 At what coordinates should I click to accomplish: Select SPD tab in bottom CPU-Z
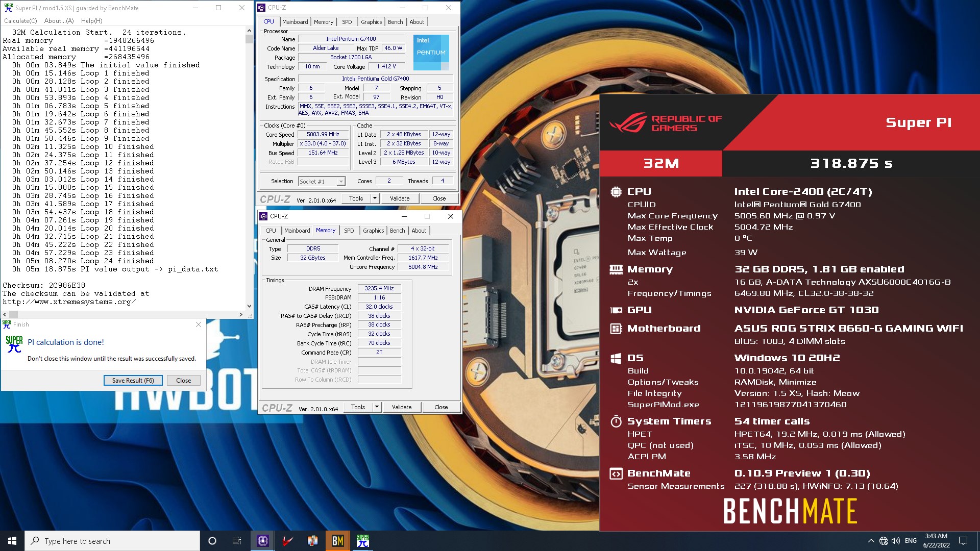click(x=349, y=231)
